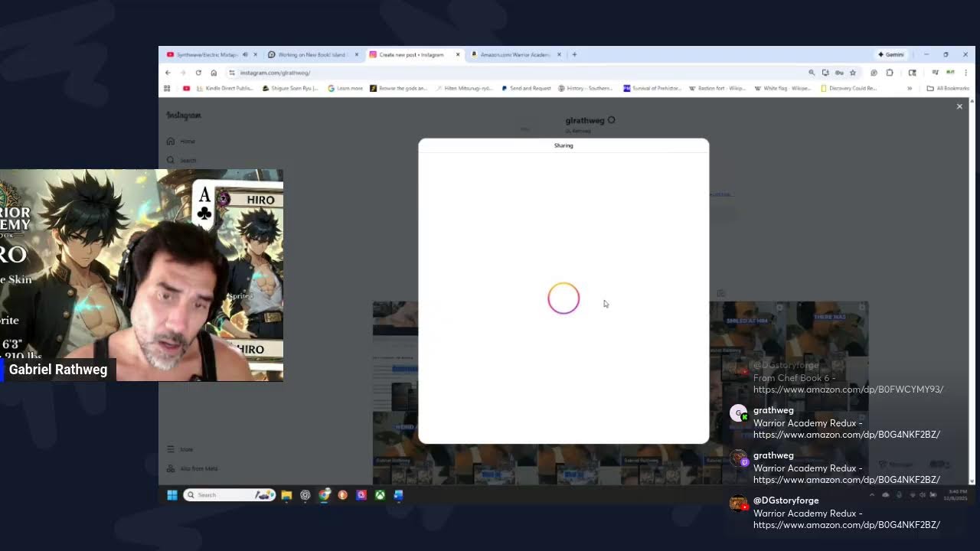Image resolution: width=980 pixels, height=551 pixels.
Task: Open the Chrome extensions puzzle icon
Action: [x=890, y=73]
